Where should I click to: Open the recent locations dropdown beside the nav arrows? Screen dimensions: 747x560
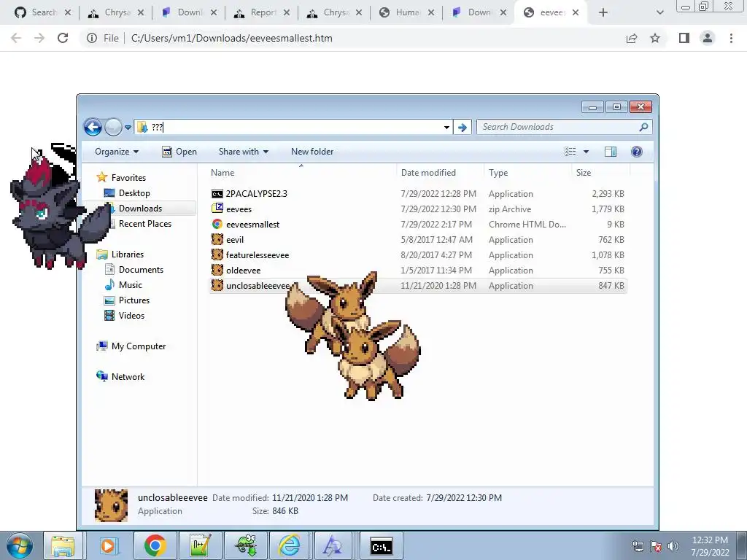(128, 127)
